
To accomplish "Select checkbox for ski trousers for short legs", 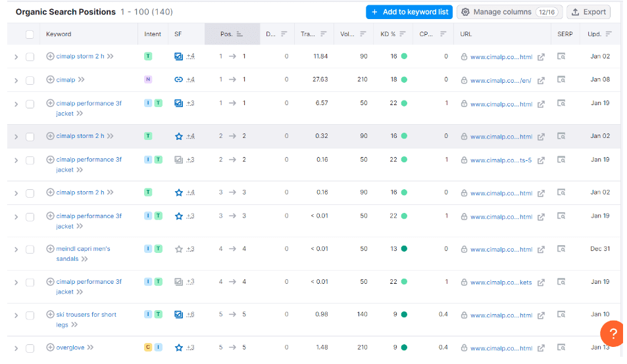I will coord(30,315).
